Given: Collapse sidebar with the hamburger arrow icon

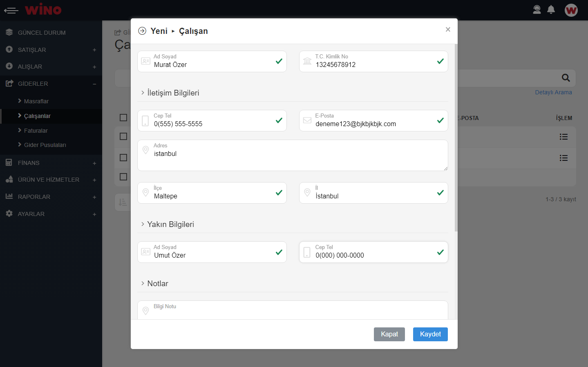Looking at the screenshot, I should pos(11,10).
